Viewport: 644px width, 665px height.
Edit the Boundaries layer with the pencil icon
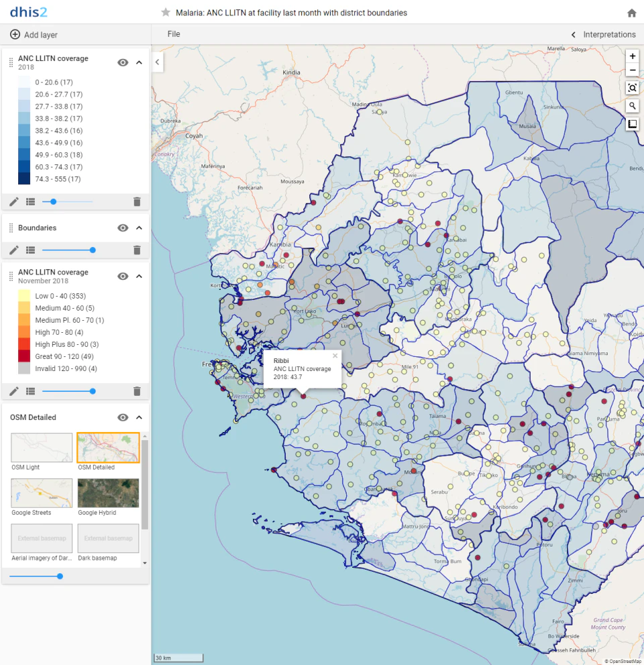[14, 250]
